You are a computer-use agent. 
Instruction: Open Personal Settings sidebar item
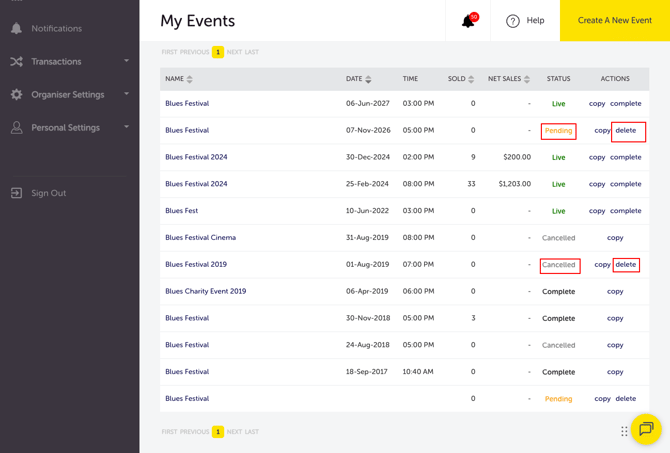coord(65,128)
